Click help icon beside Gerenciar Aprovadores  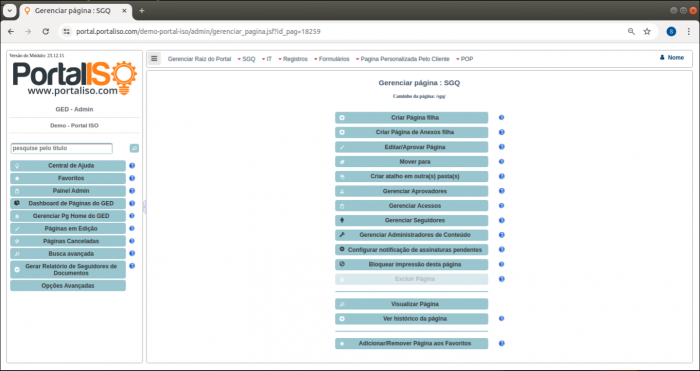(x=501, y=191)
